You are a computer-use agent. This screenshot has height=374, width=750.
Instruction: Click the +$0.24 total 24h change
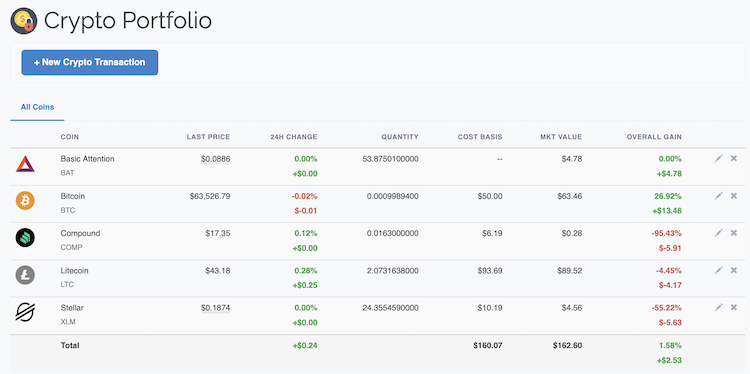[x=305, y=345]
